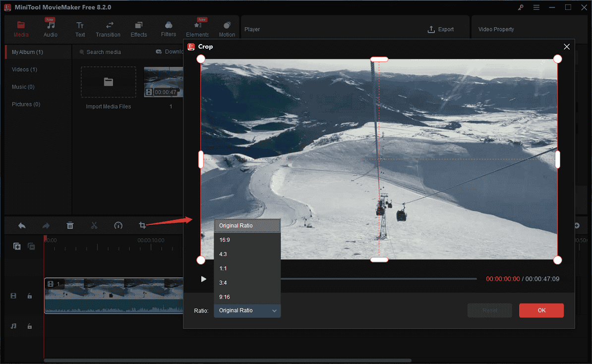Screen dimensions: 592x364
Task: Select Music (0) category
Action: click(23, 87)
